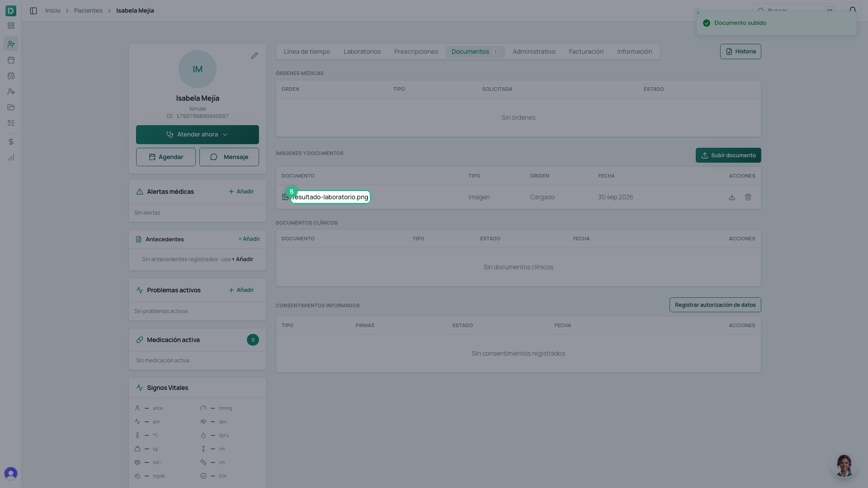Add Antecedentes via Añadir link
This screenshot has width=868, height=488.
click(x=249, y=239)
